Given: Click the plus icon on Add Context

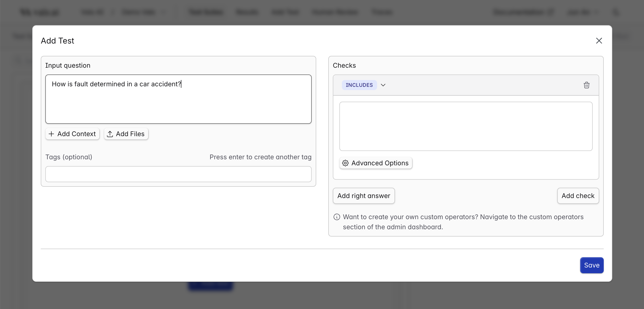Looking at the screenshot, I should tap(51, 134).
